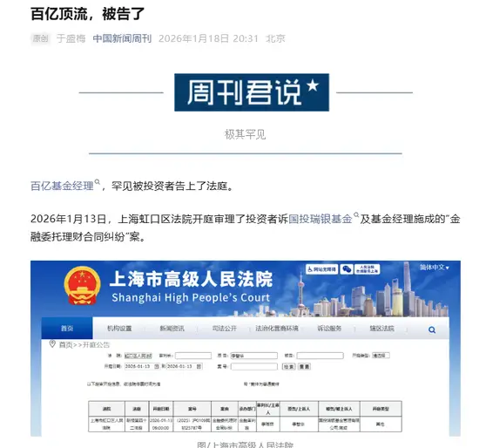Viewport: 479px width, 448px height.
Task: Click the 其他 hearing type cell
Action: [x=381, y=424]
